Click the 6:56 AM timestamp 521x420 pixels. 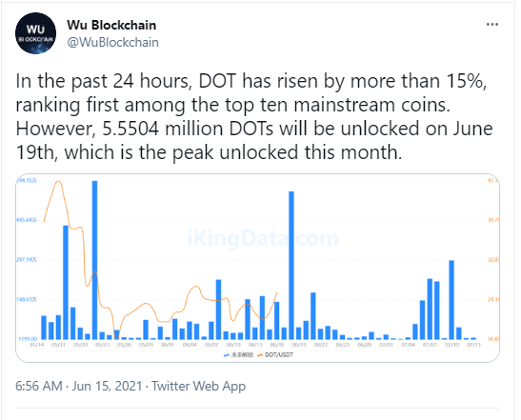[39, 386]
